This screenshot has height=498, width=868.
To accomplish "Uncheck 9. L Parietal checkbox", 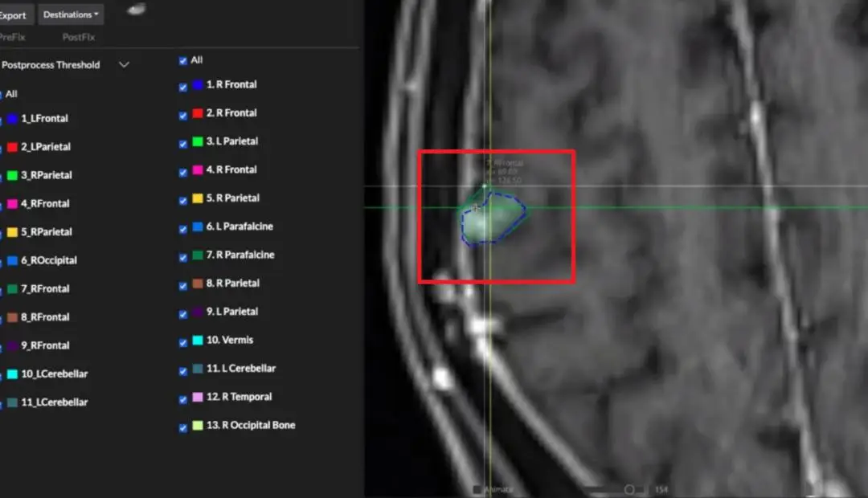I will 183,314.
